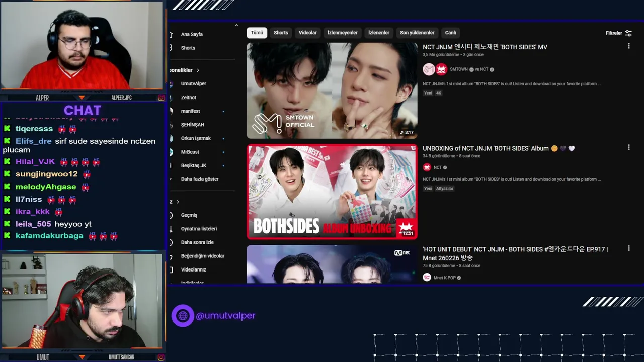Click the Oynatma listeleri playlist icon
The image size is (644, 362).
[172, 229]
